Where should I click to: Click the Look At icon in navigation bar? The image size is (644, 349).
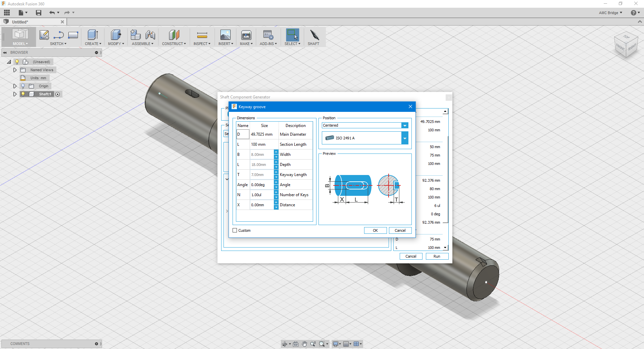pyautogui.click(x=296, y=344)
